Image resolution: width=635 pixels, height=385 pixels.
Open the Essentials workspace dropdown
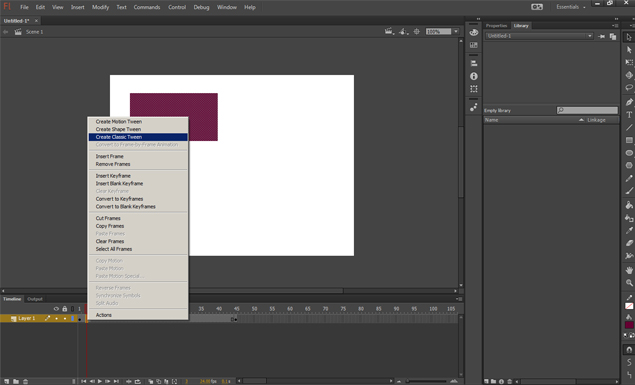coord(571,7)
